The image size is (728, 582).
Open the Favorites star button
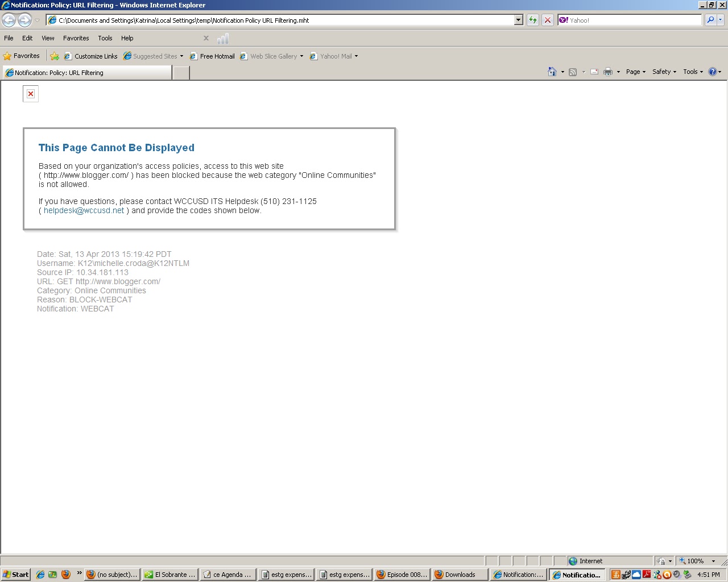[x=22, y=56]
